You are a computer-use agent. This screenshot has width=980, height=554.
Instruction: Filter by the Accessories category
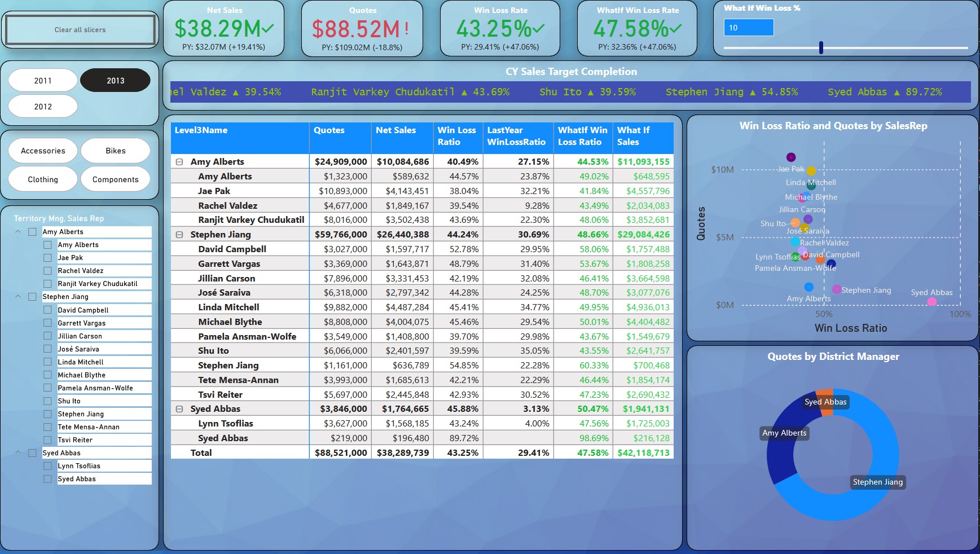(x=43, y=151)
